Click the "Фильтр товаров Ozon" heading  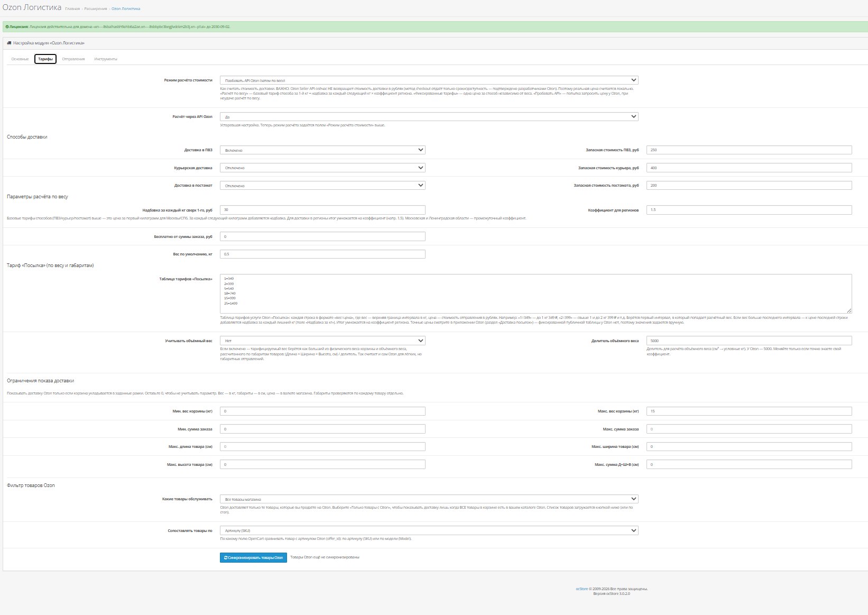[x=31, y=485]
